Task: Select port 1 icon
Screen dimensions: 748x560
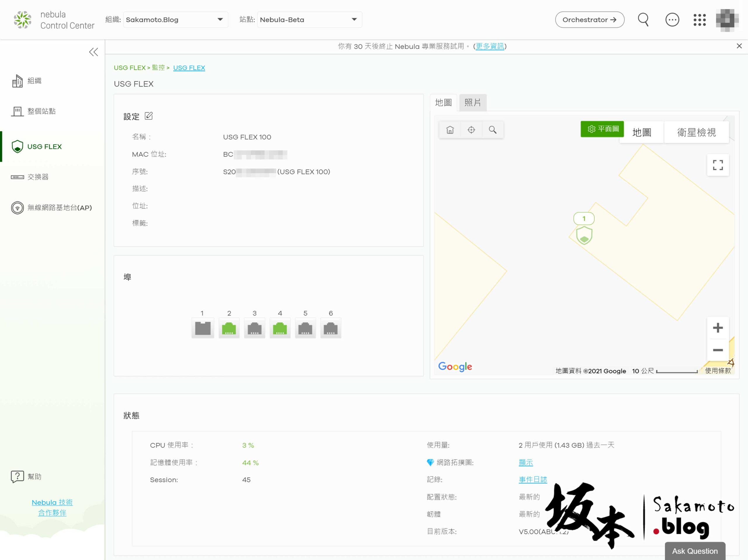Action: (x=202, y=328)
